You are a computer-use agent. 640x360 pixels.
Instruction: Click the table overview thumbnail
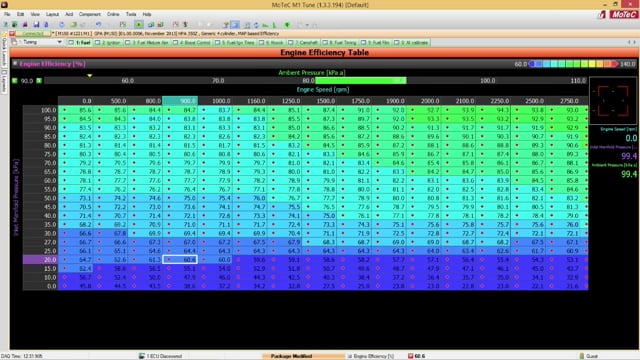[613, 101]
